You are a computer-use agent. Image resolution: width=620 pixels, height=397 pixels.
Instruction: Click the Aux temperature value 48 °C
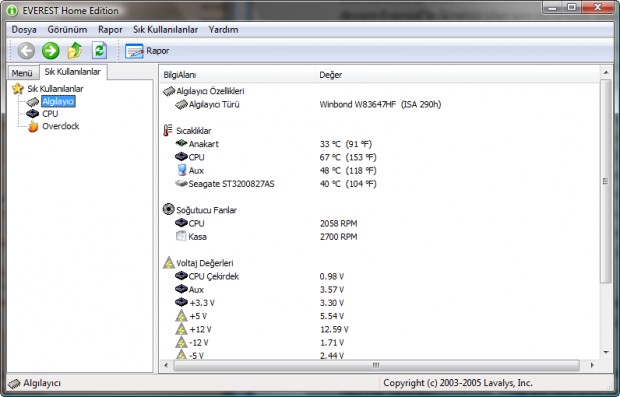[348, 170]
